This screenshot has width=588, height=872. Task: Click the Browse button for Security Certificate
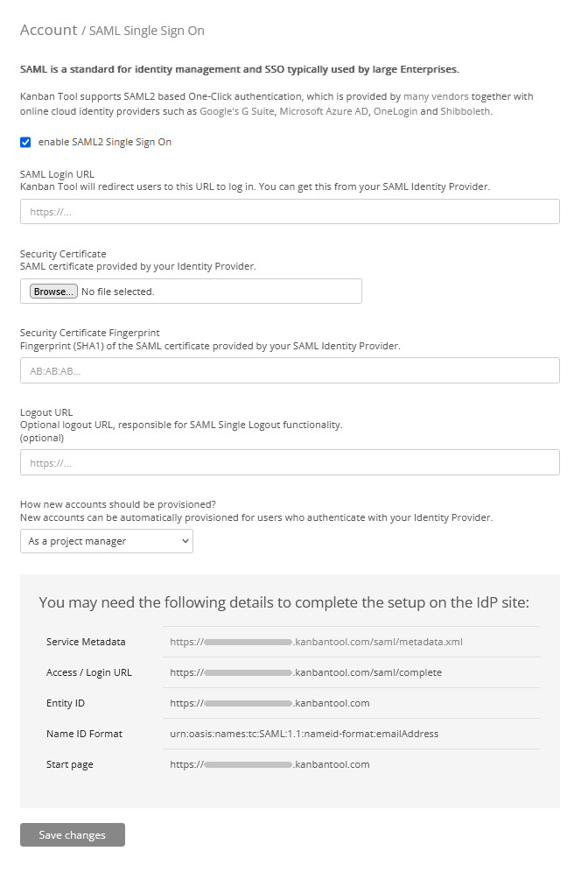[x=52, y=291]
